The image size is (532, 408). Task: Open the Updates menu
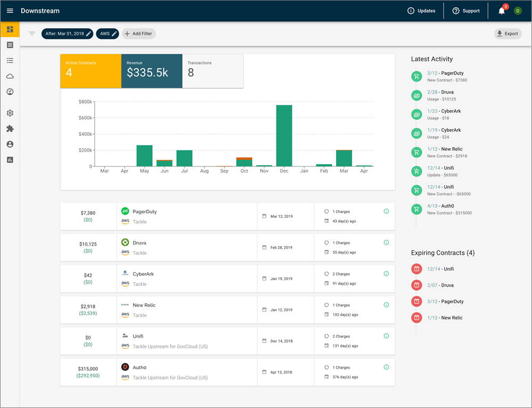(422, 10)
